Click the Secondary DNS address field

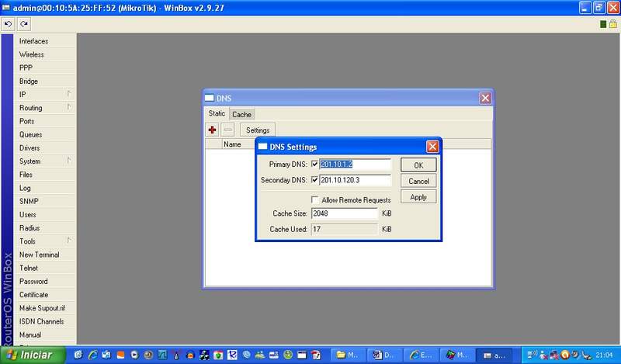355,180
